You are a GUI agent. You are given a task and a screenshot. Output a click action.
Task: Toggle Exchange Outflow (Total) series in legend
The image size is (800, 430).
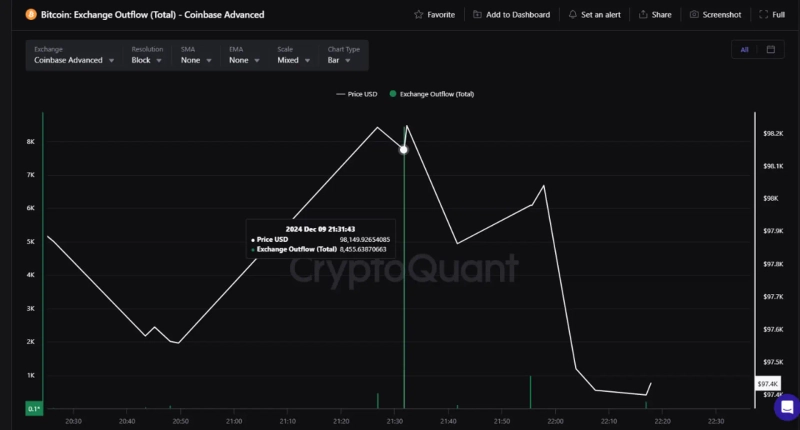432,94
